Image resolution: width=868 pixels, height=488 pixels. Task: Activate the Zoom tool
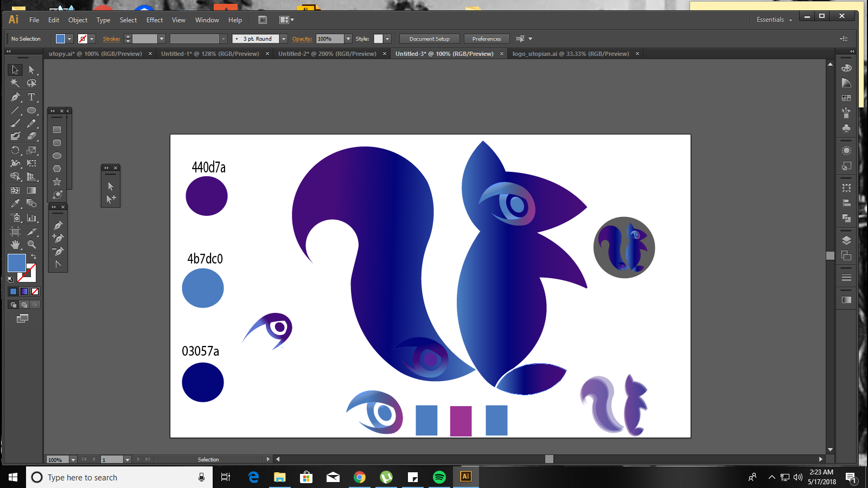33,245
